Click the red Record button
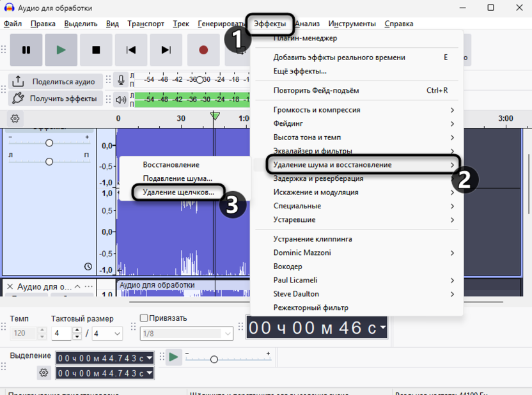532x395 pixels. (x=203, y=50)
